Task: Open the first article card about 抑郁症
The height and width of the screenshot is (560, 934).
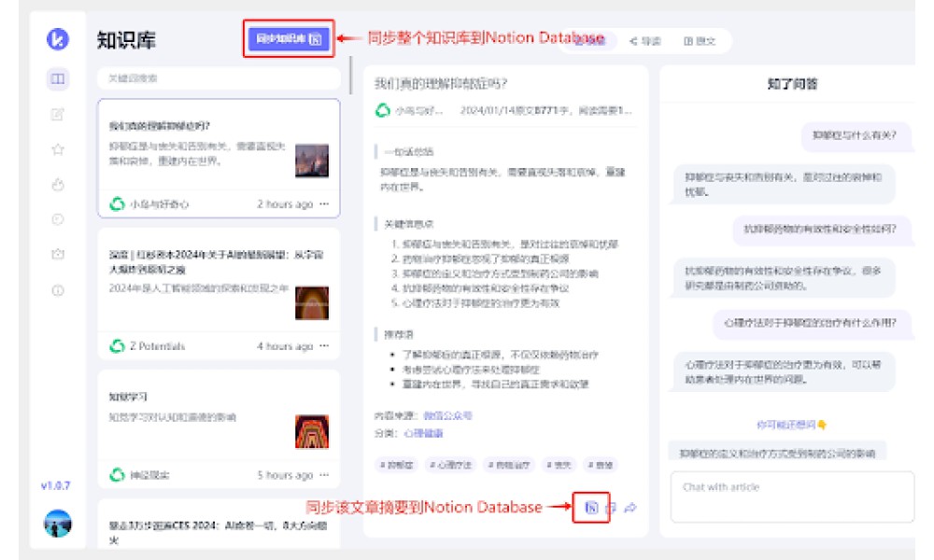Action: [x=219, y=159]
